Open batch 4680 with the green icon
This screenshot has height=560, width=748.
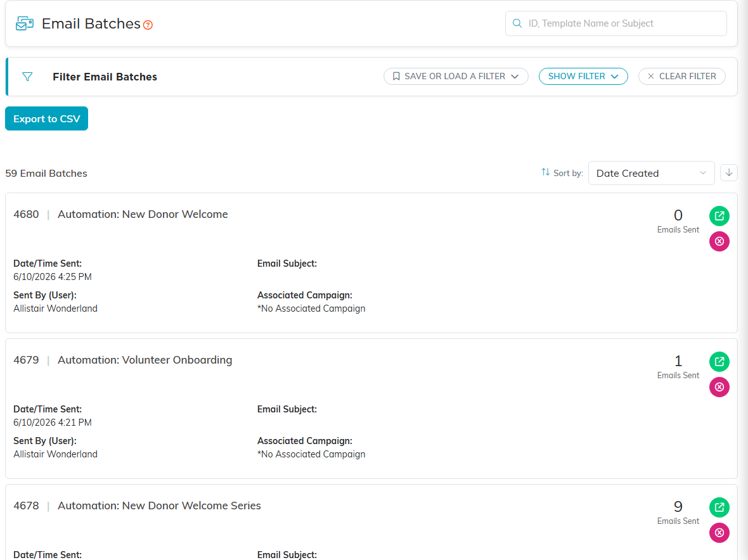tap(719, 216)
